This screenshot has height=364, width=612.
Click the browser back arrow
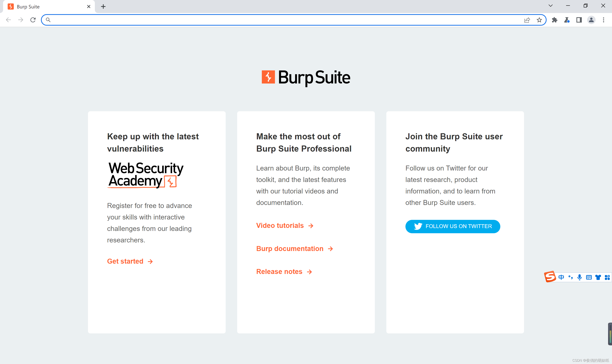(x=8, y=20)
